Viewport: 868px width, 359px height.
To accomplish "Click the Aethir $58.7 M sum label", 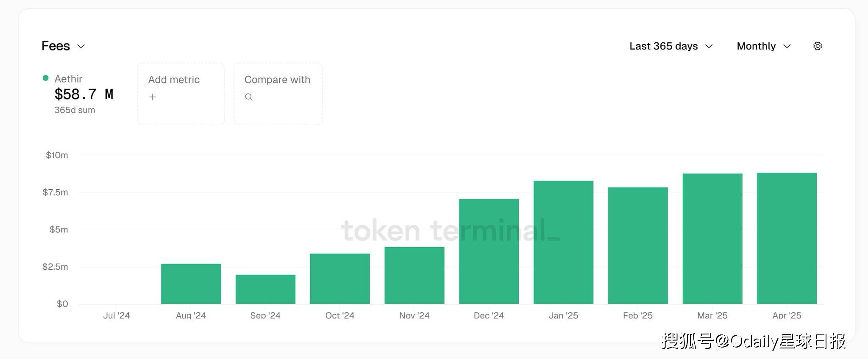I will point(83,94).
